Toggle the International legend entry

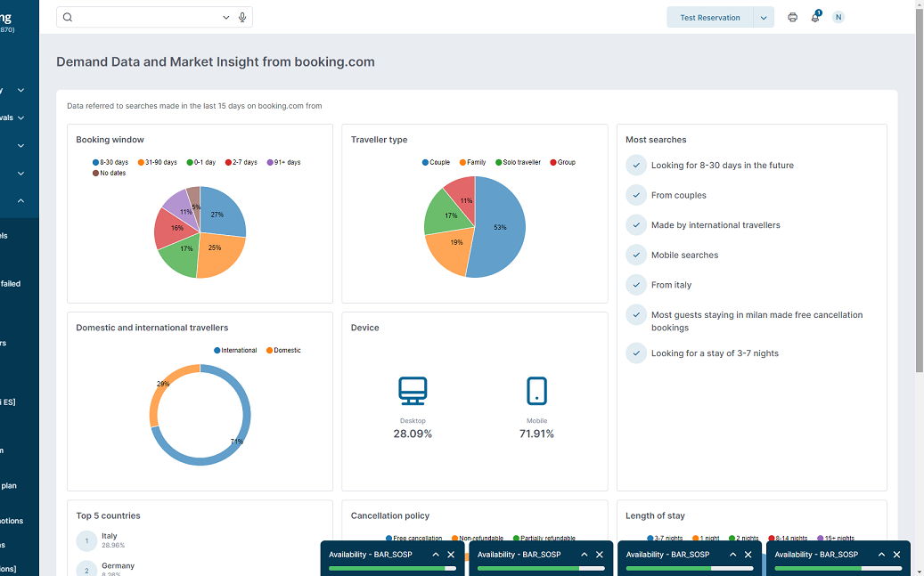[235, 351]
